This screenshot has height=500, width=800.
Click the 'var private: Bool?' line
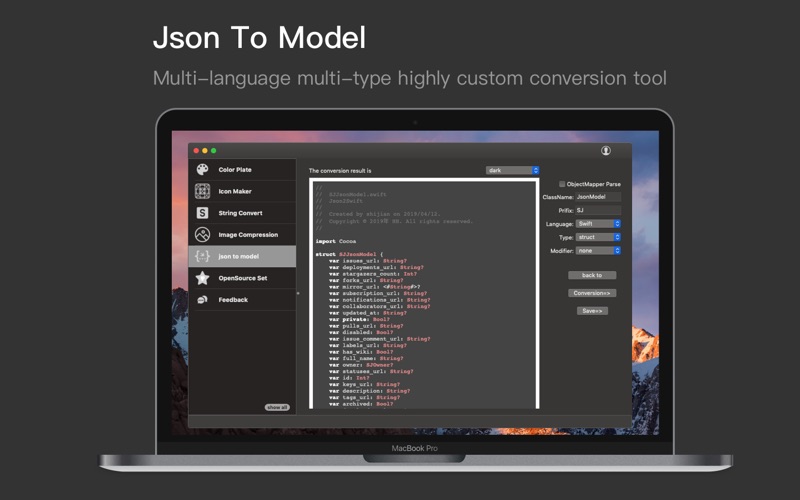[359, 319]
